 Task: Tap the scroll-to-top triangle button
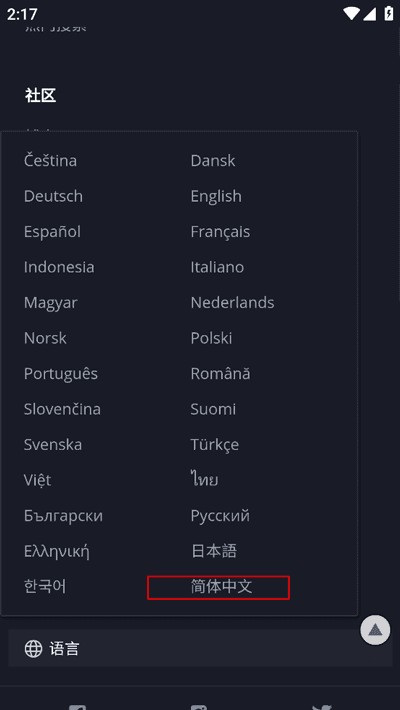tap(375, 629)
